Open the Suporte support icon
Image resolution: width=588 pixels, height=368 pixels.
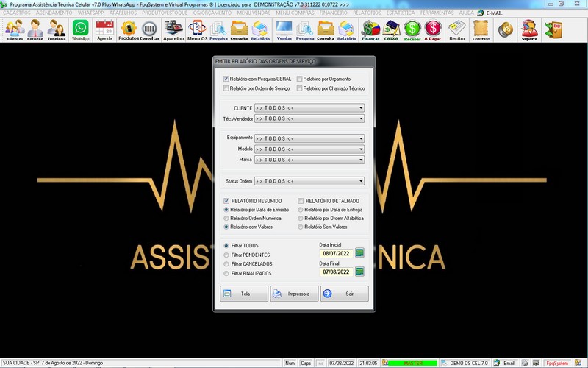click(529, 30)
